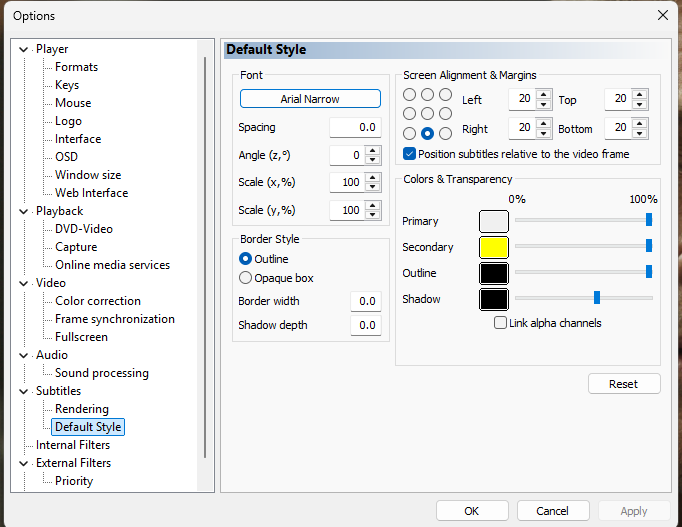Screen dimensions: 682x527
Task: Enable Link alpha channels checkbox
Action: pos(501,323)
